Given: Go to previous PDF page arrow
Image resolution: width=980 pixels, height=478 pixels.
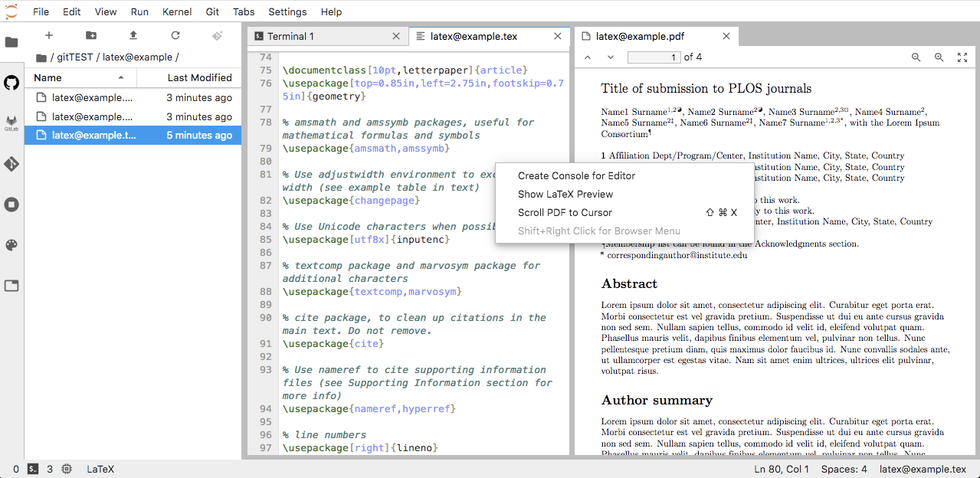Looking at the screenshot, I should click(x=588, y=57).
